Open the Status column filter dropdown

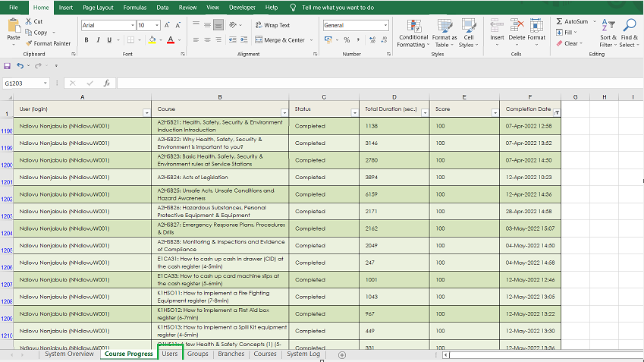(x=354, y=112)
